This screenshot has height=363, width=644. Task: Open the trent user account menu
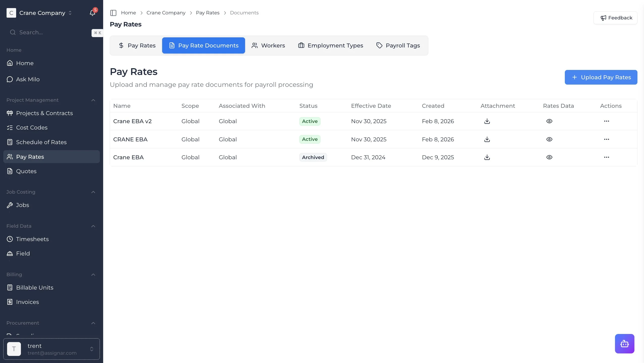click(51, 349)
